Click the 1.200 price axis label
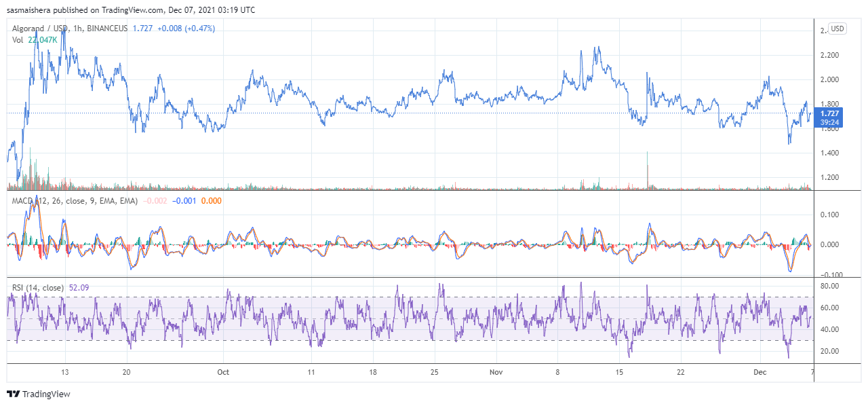Screen dimensions: 868x406 point(829,177)
